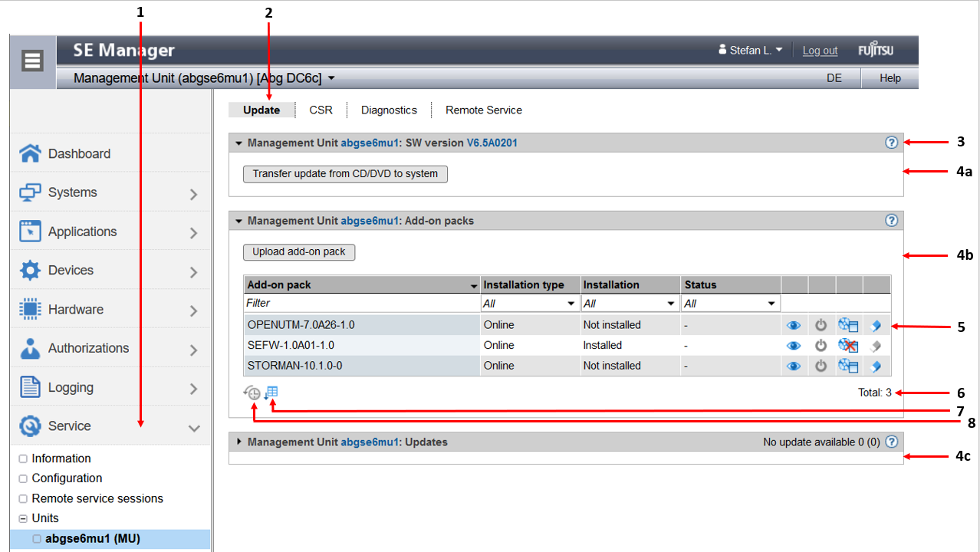
Task: Click the table export icon below the table
Action: pos(271,393)
